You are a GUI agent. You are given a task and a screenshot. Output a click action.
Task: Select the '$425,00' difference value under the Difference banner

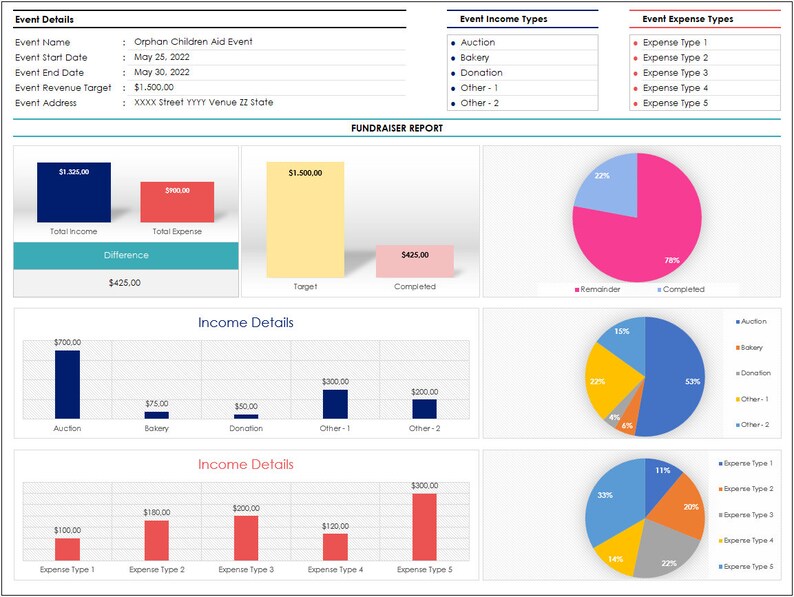(x=125, y=283)
